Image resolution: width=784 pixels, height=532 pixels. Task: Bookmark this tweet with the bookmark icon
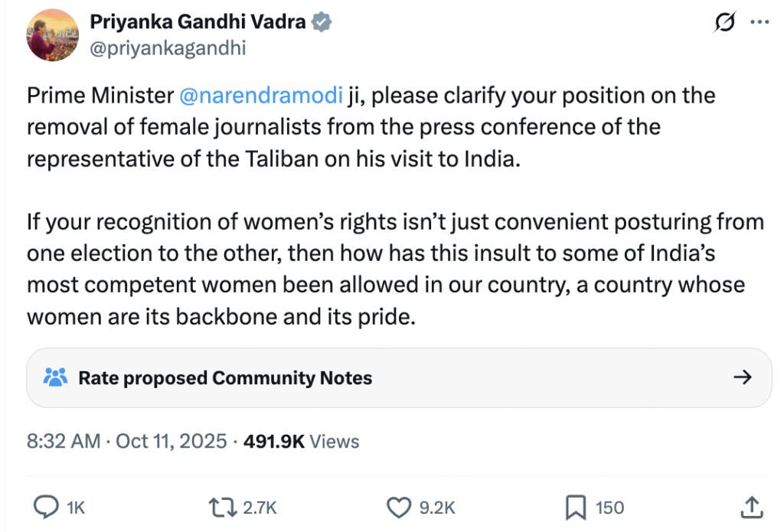[575, 507]
